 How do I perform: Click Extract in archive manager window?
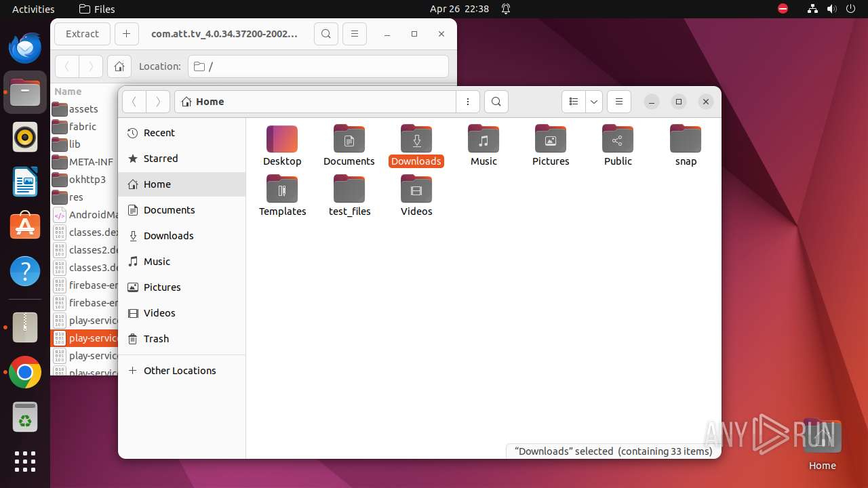(82, 34)
